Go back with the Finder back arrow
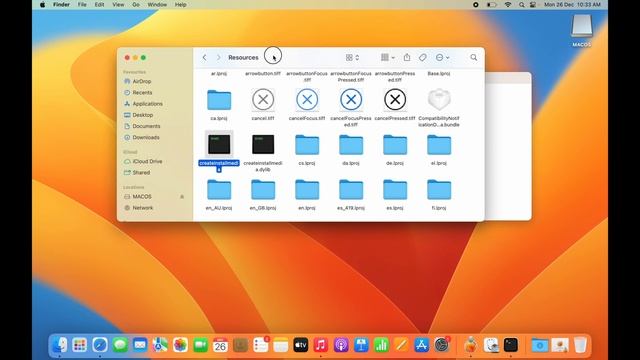The image size is (640, 360). [204, 58]
